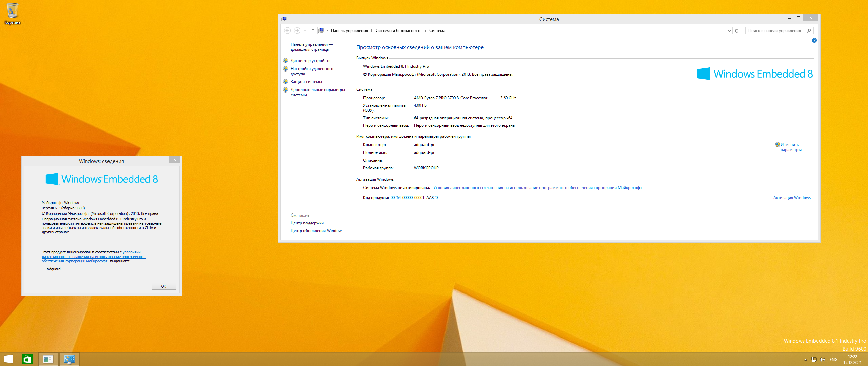Select the Система breadcrumb segment
Viewport: 868px width, 366px height.
(437, 30)
